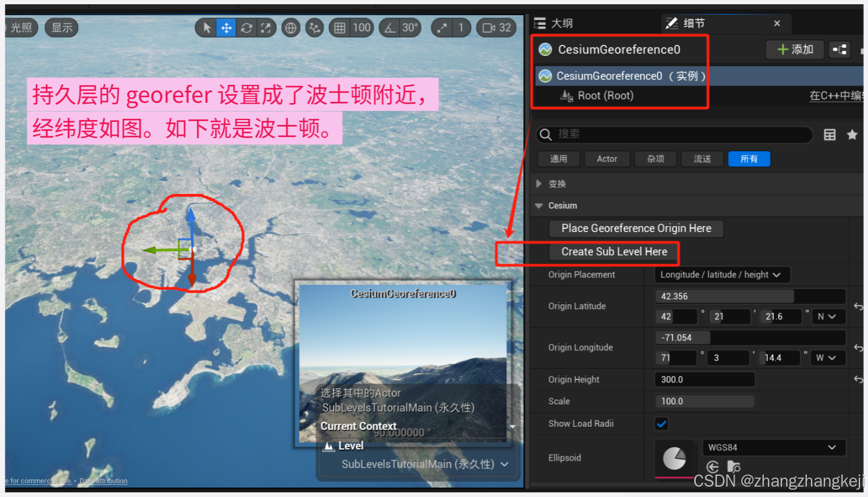The width and height of the screenshot is (868, 497).
Task: Select the 流送 filter button
Action: tap(702, 159)
